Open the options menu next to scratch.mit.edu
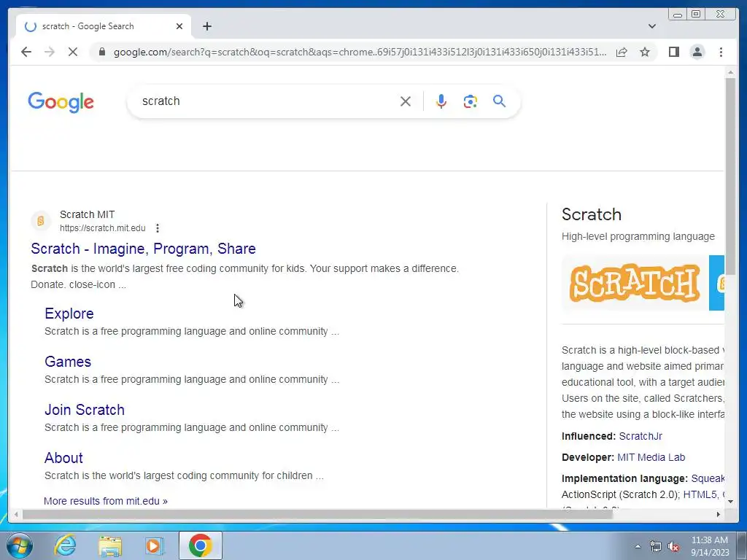The width and height of the screenshot is (747, 560). (158, 228)
